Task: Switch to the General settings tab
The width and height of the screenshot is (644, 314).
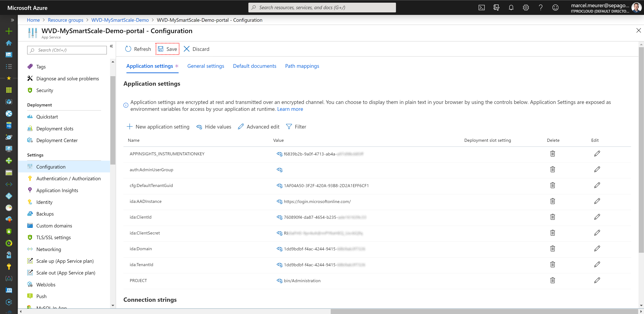Action: coord(205,66)
